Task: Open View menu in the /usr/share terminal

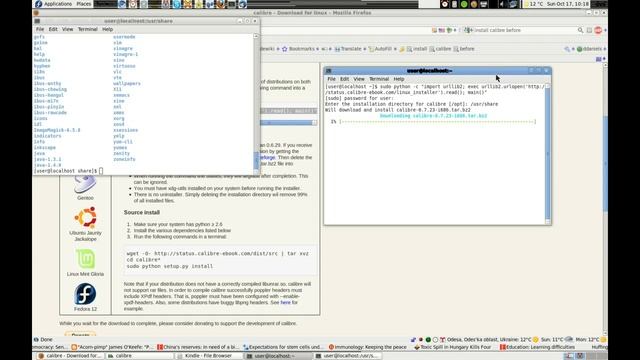Action: pyautogui.click(x=67, y=29)
